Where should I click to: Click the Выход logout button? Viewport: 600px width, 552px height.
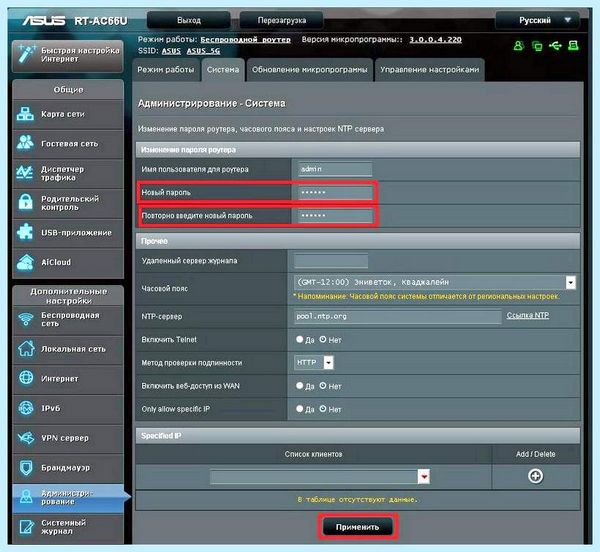(x=189, y=20)
